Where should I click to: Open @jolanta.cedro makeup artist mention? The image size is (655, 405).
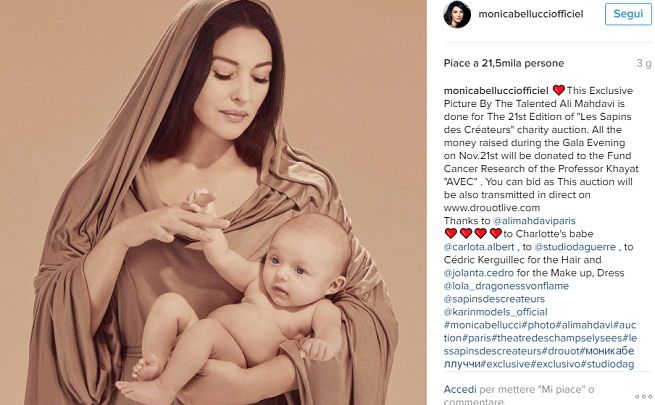(x=479, y=273)
